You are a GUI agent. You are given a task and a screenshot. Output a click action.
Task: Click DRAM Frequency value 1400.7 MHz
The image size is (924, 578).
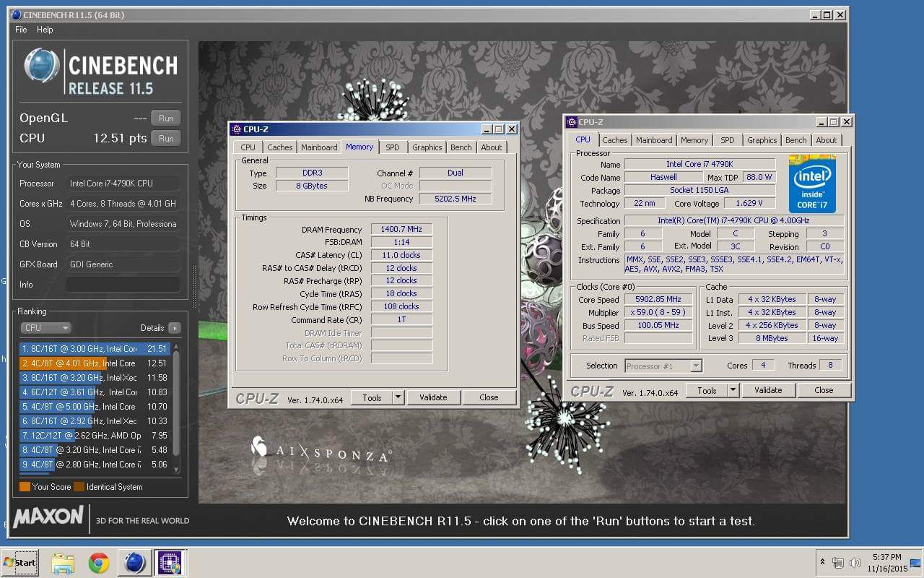coord(401,230)
